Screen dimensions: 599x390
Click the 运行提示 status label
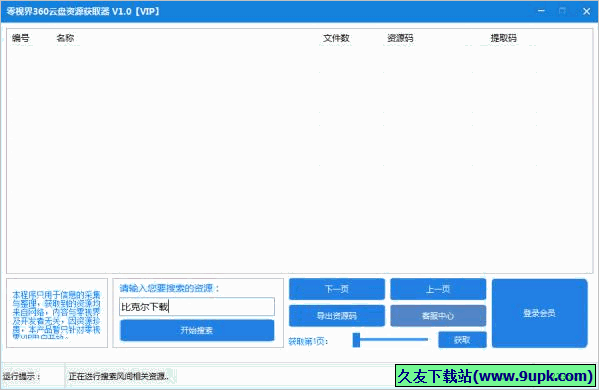(x=22, y=376)
